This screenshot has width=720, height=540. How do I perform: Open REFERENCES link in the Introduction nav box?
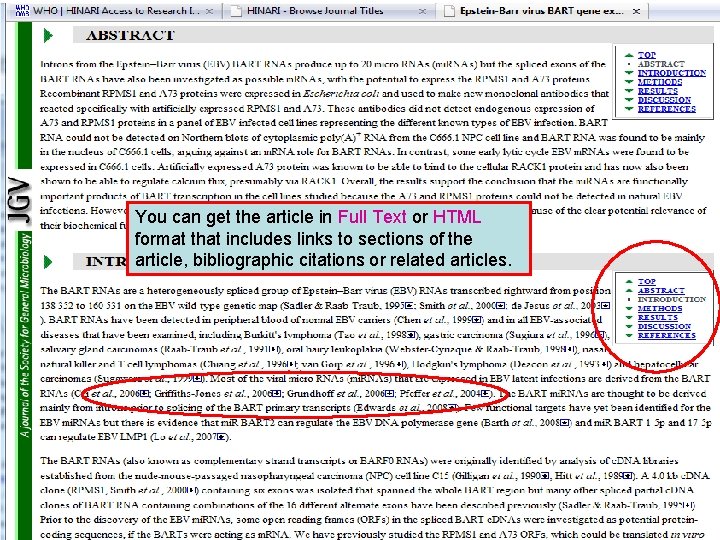[x=666, y=335]
